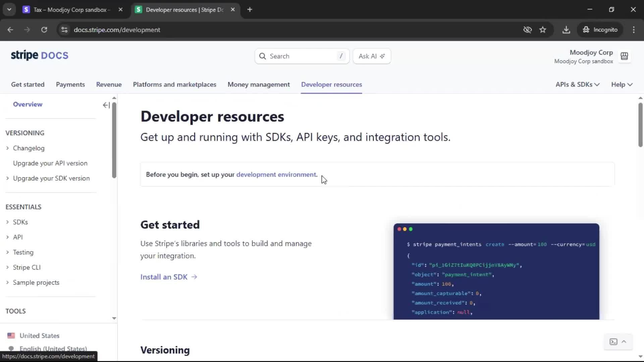Switch to the Payments docs tab
The width and height of the screenshot is (644, 362).
[70, 84]
